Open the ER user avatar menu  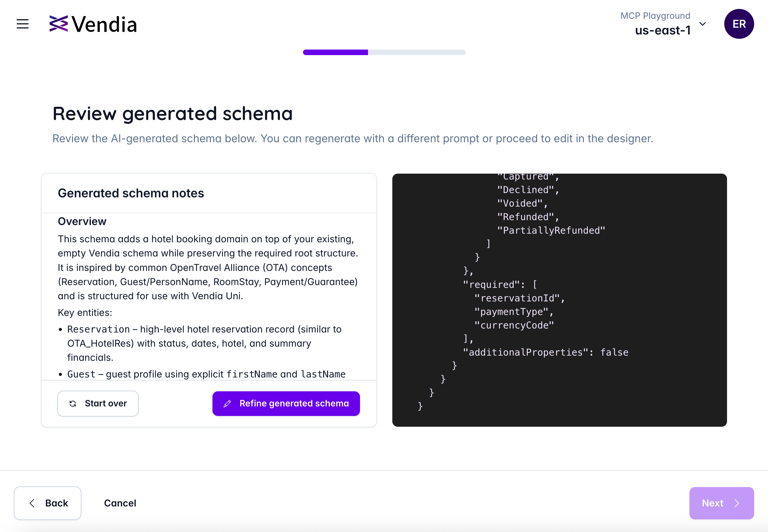739,24
